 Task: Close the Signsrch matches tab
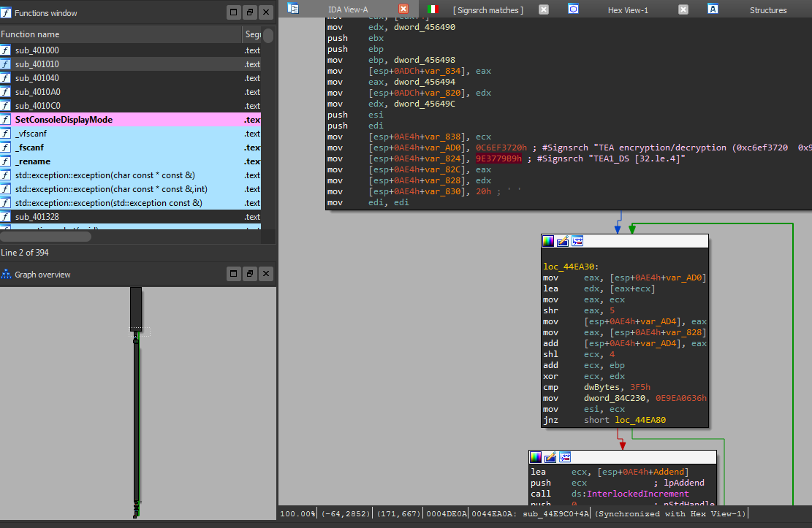pyautogui.click(x=543, y=9)
